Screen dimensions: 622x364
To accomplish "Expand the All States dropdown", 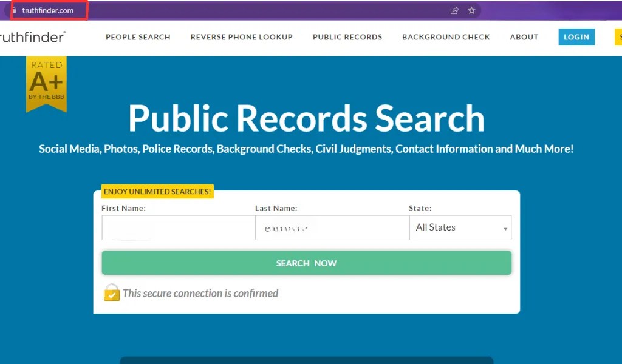I will [460, 227].
